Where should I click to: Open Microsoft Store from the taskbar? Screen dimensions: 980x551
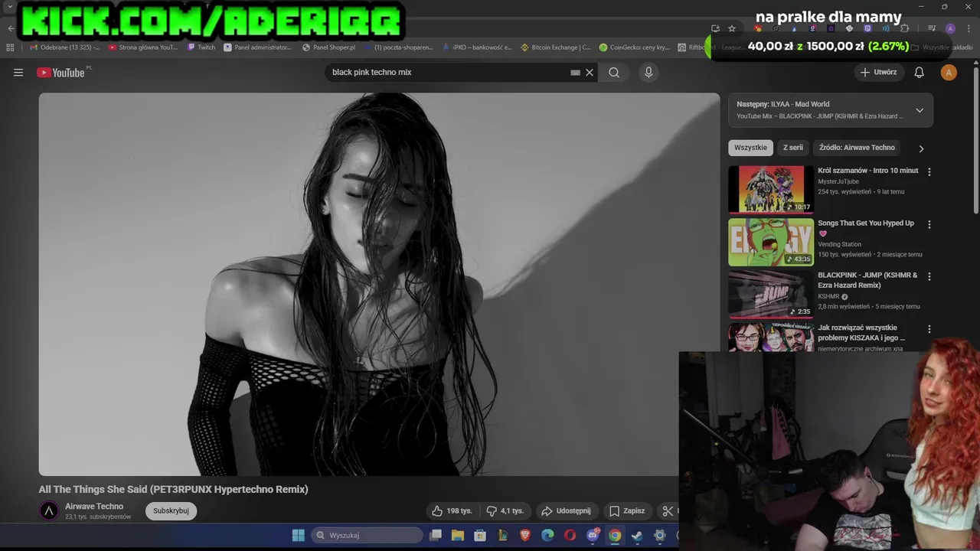tap(480, 535)
